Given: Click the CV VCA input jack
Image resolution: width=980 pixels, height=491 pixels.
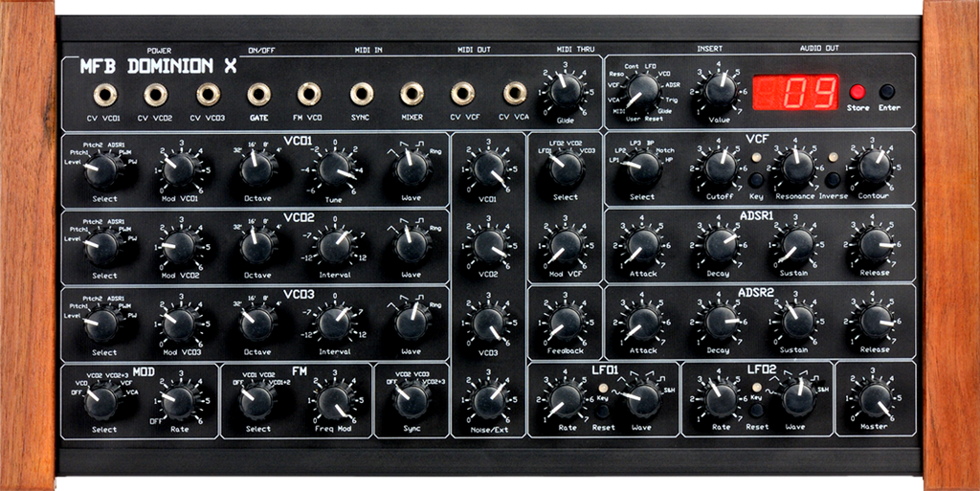Looking at the screenshot, I should click(x=515, y=94).
